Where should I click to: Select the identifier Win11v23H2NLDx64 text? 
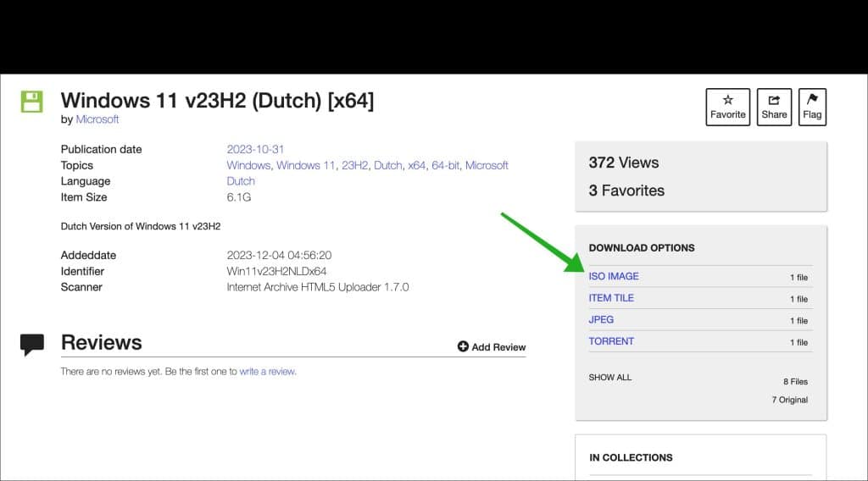[x=277, y=272]
